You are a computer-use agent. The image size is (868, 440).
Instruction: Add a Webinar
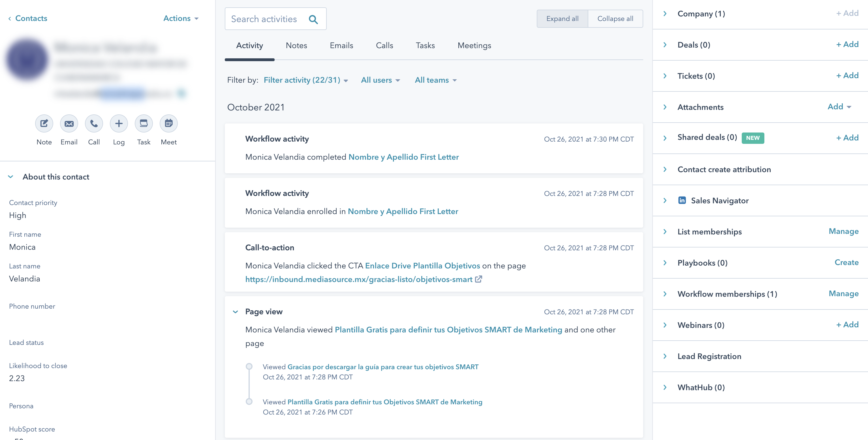tap(847, 325)
